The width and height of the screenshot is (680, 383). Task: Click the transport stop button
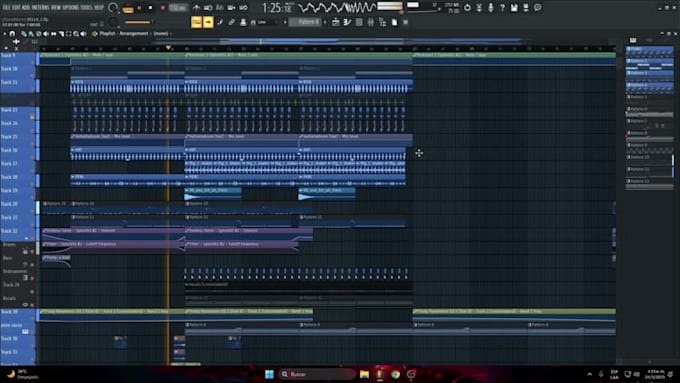(x=150, y=8)
